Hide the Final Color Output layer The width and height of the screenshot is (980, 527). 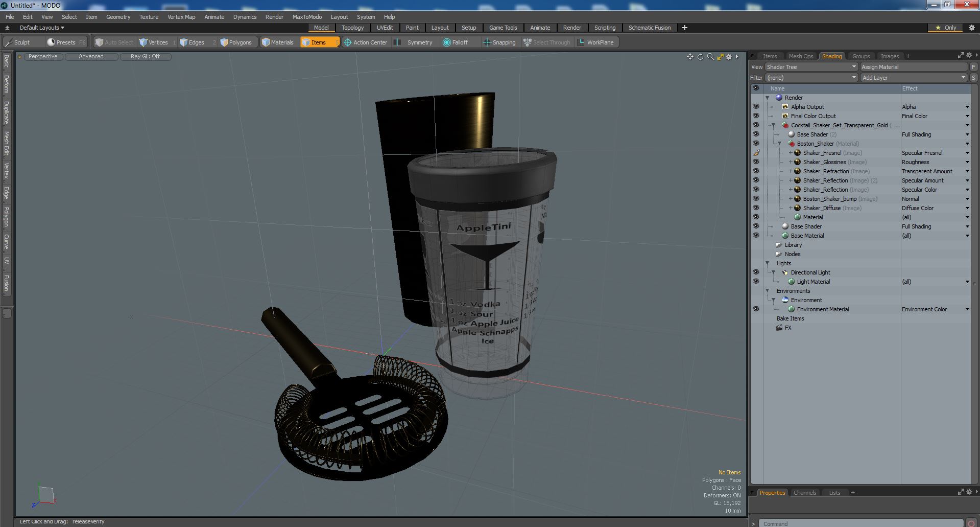756,116
